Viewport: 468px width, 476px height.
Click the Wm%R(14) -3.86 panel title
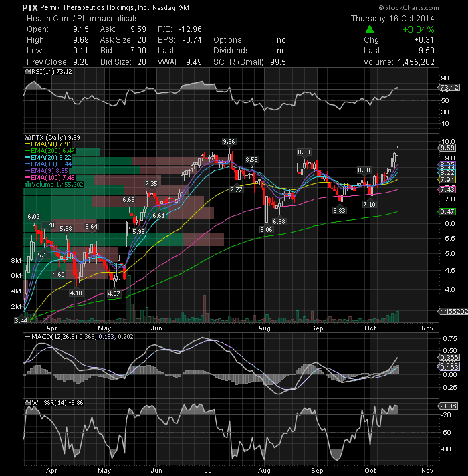(57, 403)
